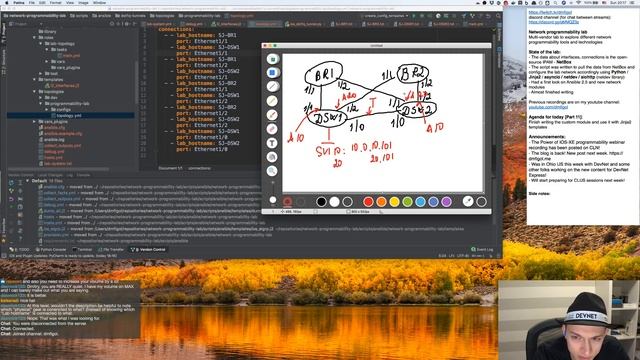Click the scripts breadcrumb in PyCharm navigation bar
Screen dimensions: 640x360
click(x=79, y=16)
